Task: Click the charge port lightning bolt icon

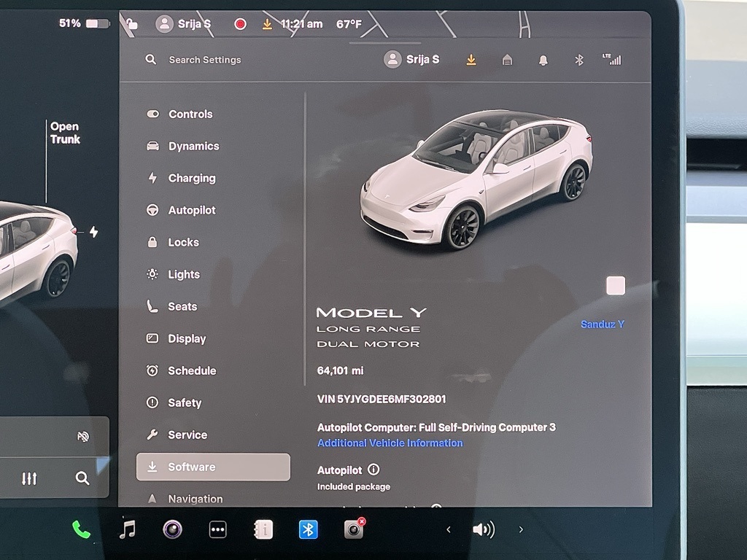Action: point(94,232)
